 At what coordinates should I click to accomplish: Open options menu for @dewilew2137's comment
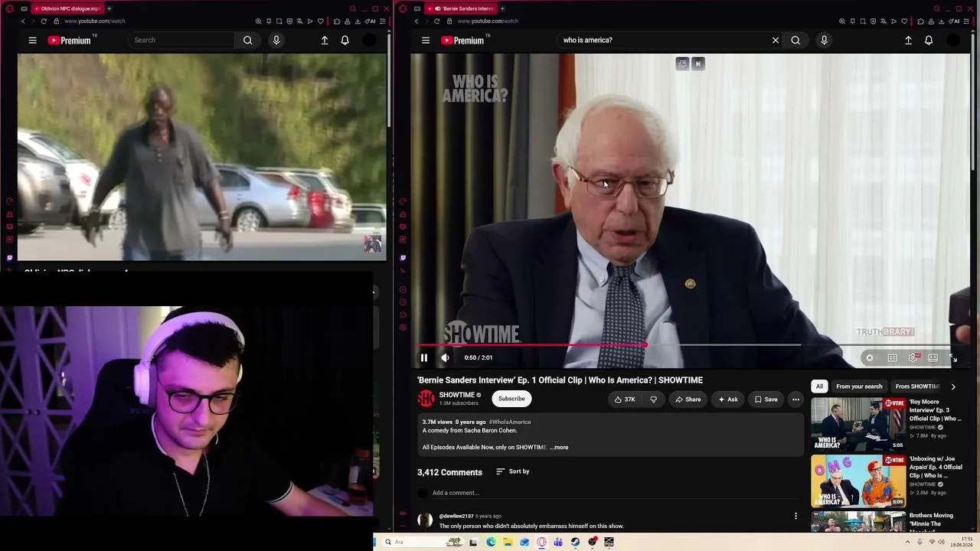pos(795,516)
